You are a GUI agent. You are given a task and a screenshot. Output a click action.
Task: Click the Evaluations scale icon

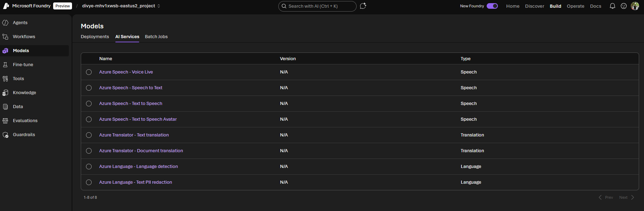[x=5, y=121]
